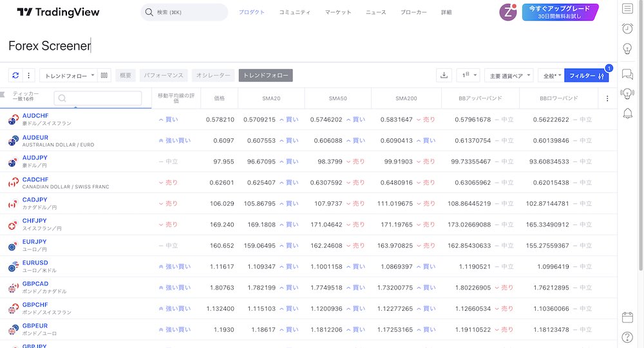Click the GBPCAD currency flag icon
This screenshot has height=348, width=644.
pyautogui.click(x=13, y=288)
